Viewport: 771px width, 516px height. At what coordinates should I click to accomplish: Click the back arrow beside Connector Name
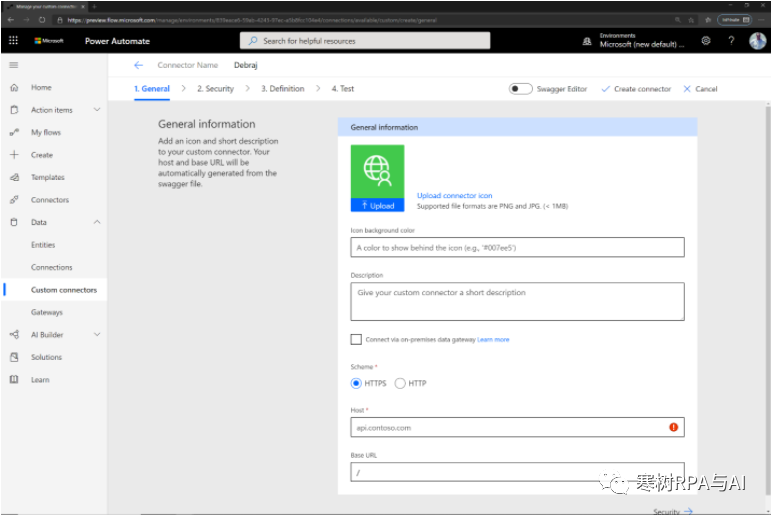(139, 65)
